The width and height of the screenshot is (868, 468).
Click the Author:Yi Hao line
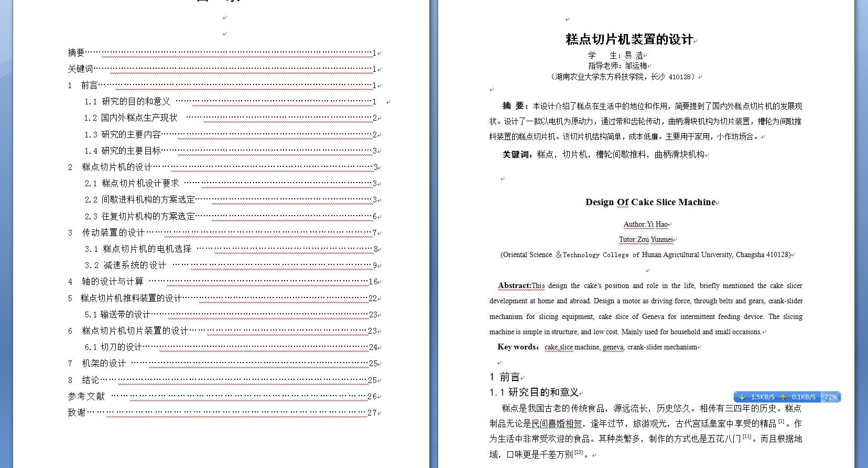[x=646, y=224]
